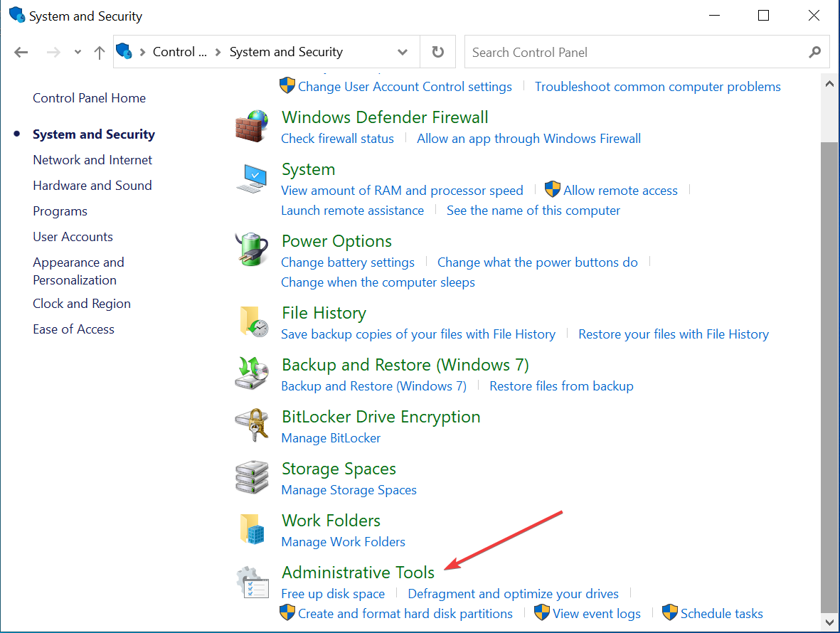Open Appearance and Personalization category
This screenshot has width=840, height=633.
coord(78,271)
